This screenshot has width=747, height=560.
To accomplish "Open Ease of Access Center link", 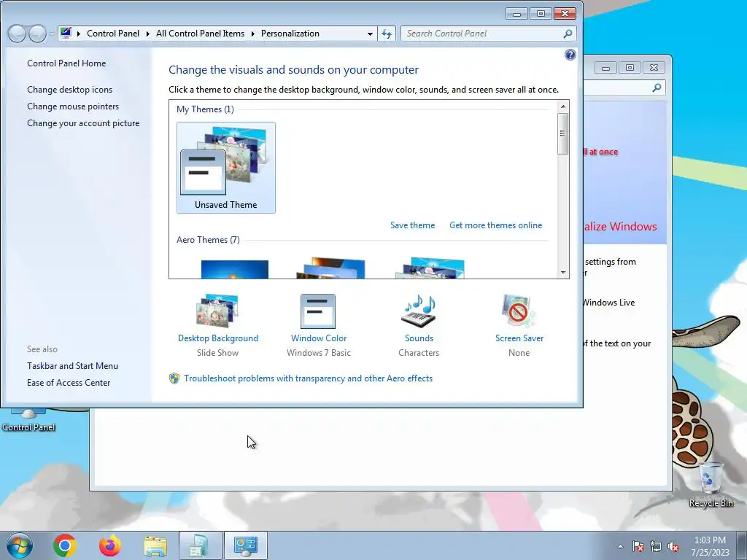I will [x=69, y=382].
